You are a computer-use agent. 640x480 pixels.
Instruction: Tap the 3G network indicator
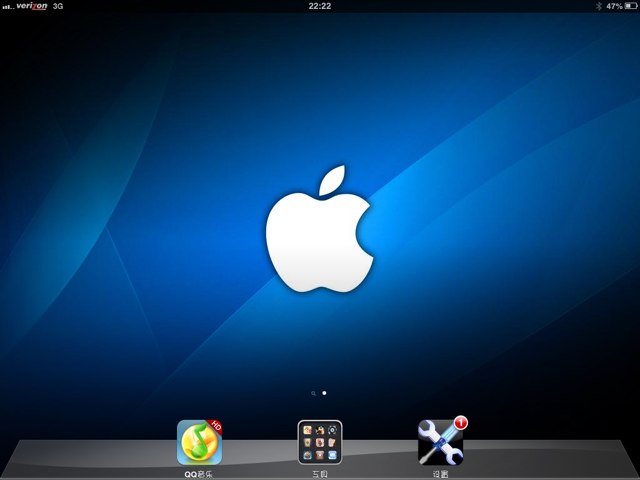(x=58, y=6)
